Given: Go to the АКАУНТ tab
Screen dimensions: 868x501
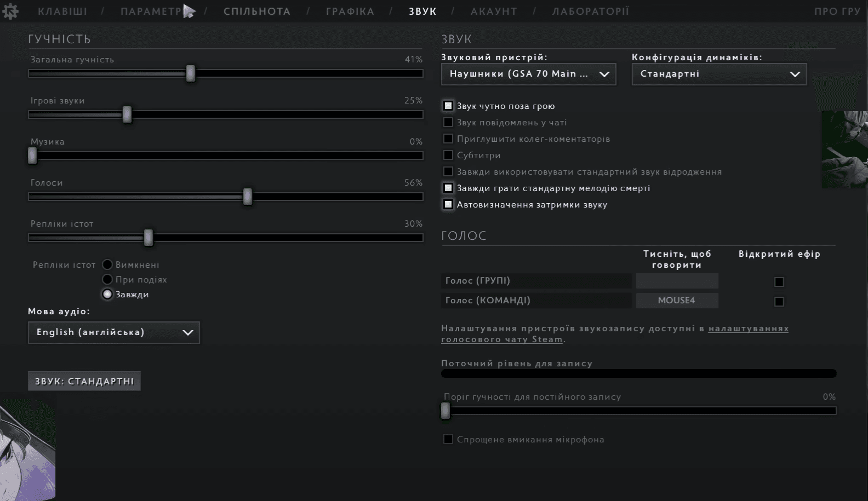Looking at the screenshot, I should click(494, 11).
